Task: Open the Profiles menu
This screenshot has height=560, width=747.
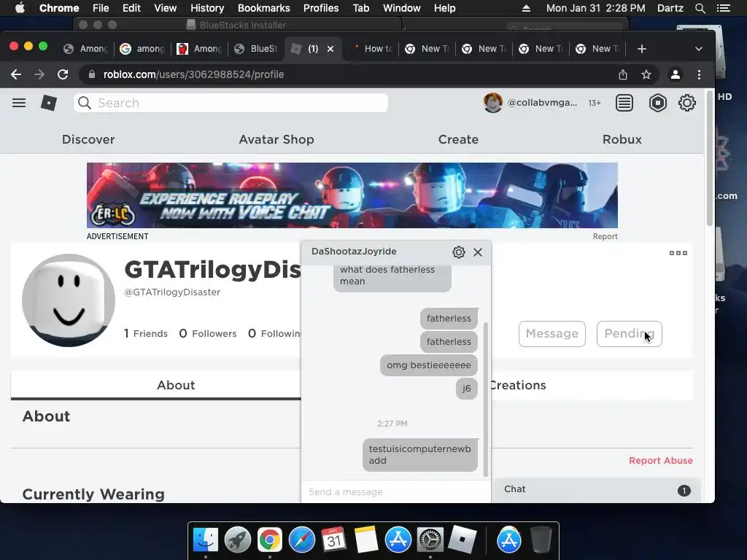Action: coord(321,8)
